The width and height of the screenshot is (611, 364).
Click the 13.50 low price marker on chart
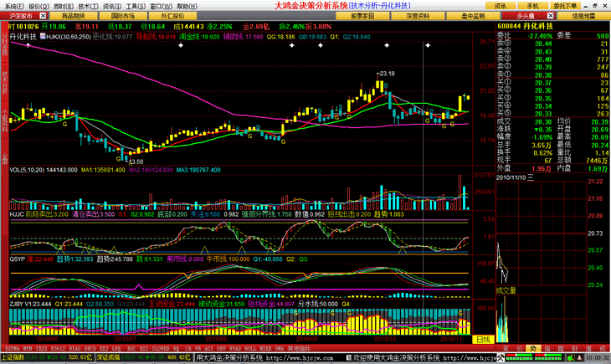pyautogui.click(x=135, y=161)
